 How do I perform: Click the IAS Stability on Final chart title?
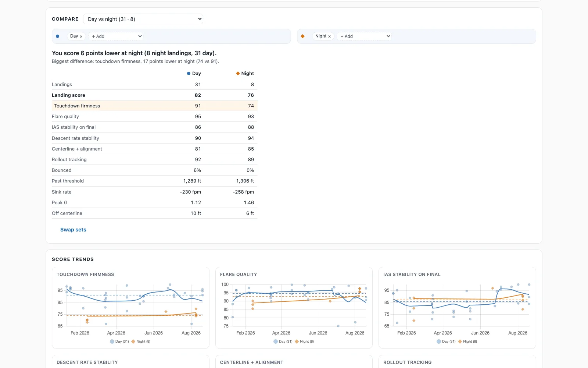point(412,275)
